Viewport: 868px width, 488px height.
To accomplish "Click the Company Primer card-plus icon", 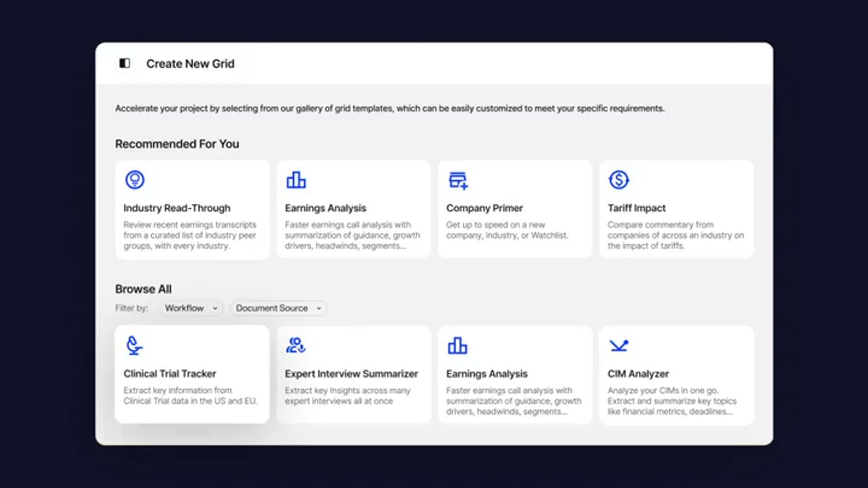I will coord(458,180).
